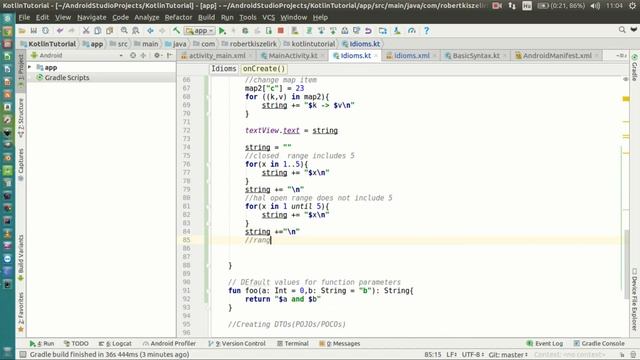Open the VCS menu
Viewport: 640px width, 360px height.
coord(269,18)
